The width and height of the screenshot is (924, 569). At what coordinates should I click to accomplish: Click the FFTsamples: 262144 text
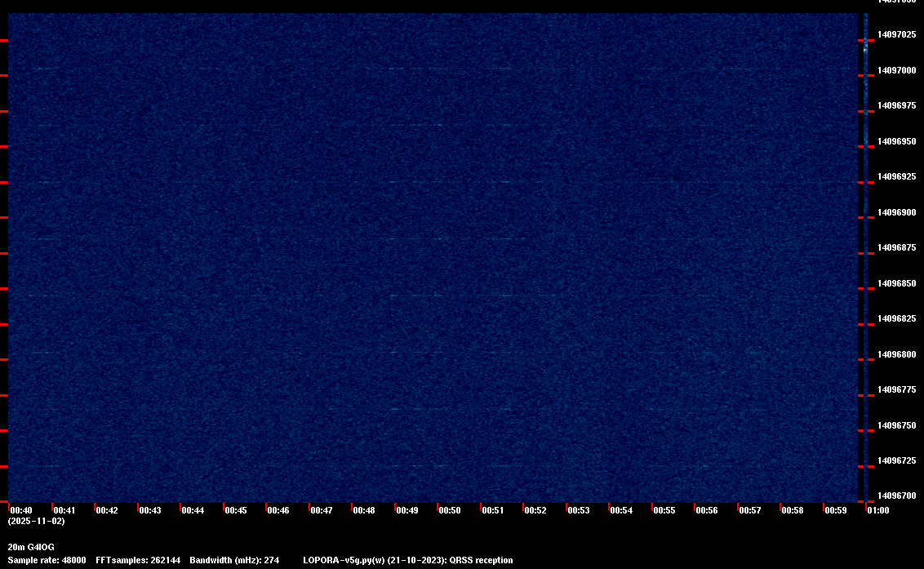tap(138, 560)
